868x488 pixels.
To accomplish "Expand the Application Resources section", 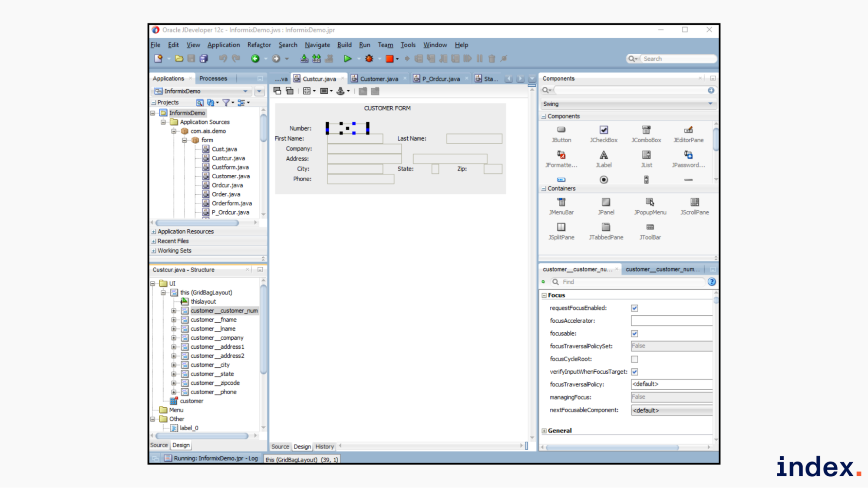I will (x=154, y=232).
